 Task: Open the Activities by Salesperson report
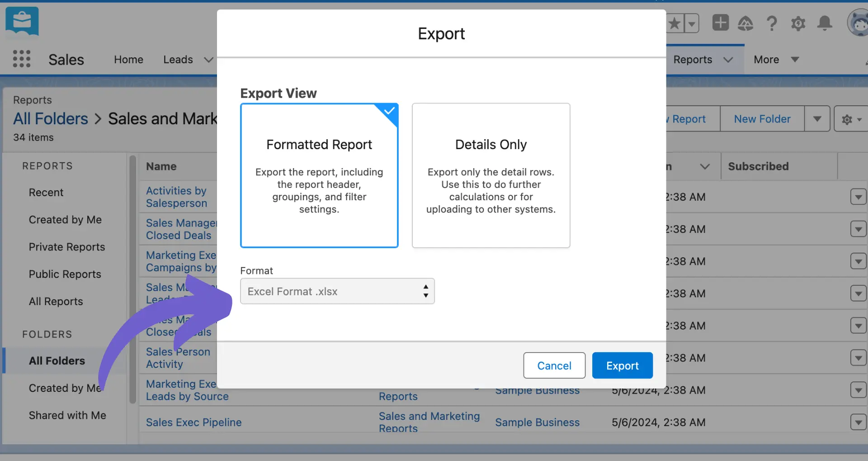pyautogui.click(x=176, y=197)
